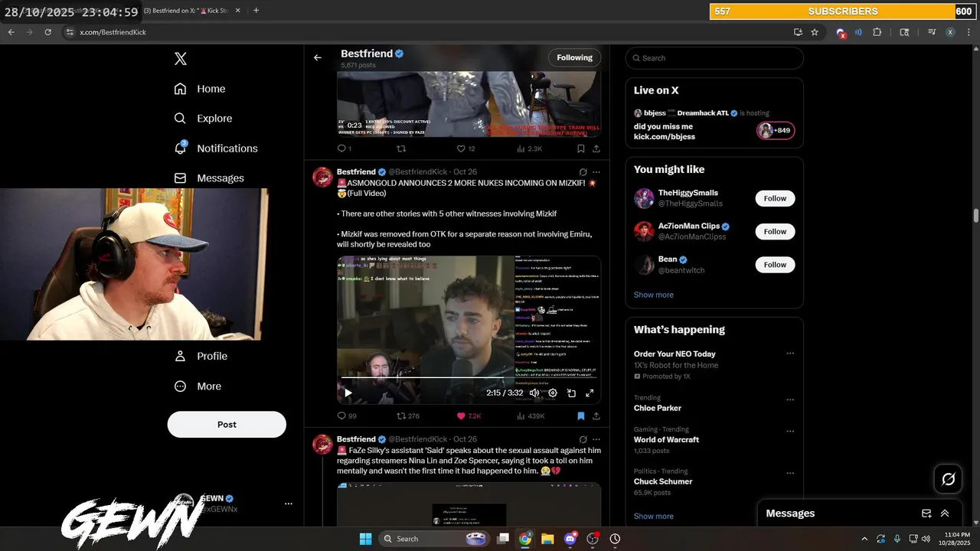View analytics of post with 2.3K views
The height and width of the screenshot is (551, 980).
[x=530, y=148]
